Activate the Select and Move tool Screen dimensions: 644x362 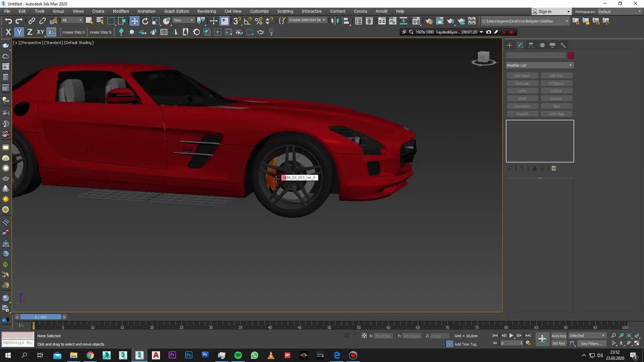134,21
